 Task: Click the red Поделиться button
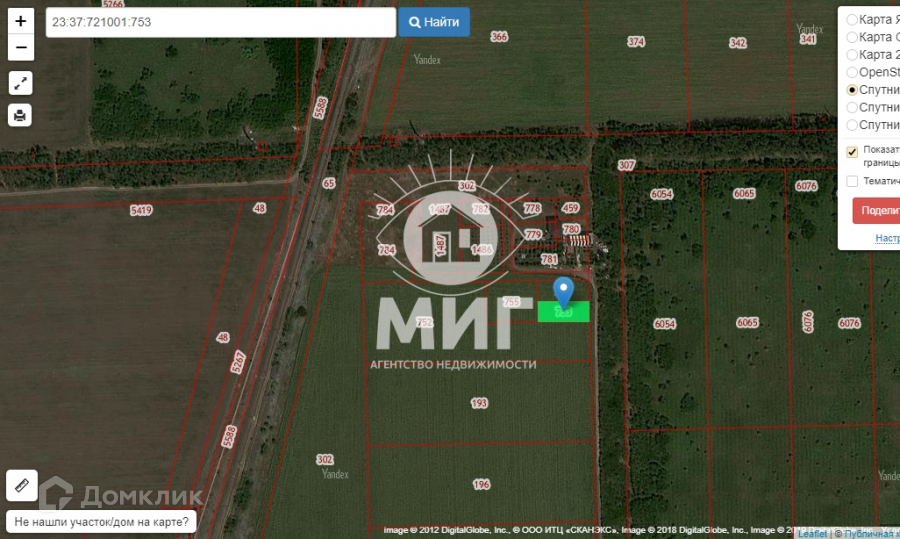[876, 211]
